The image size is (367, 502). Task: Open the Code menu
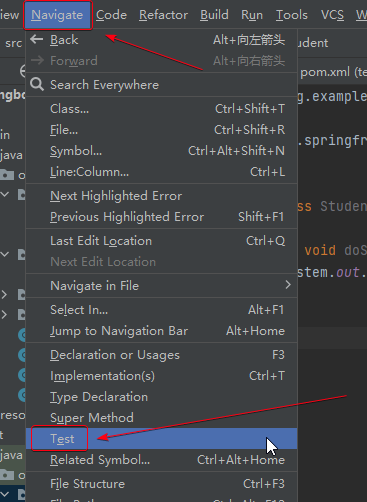coord(111,15)
